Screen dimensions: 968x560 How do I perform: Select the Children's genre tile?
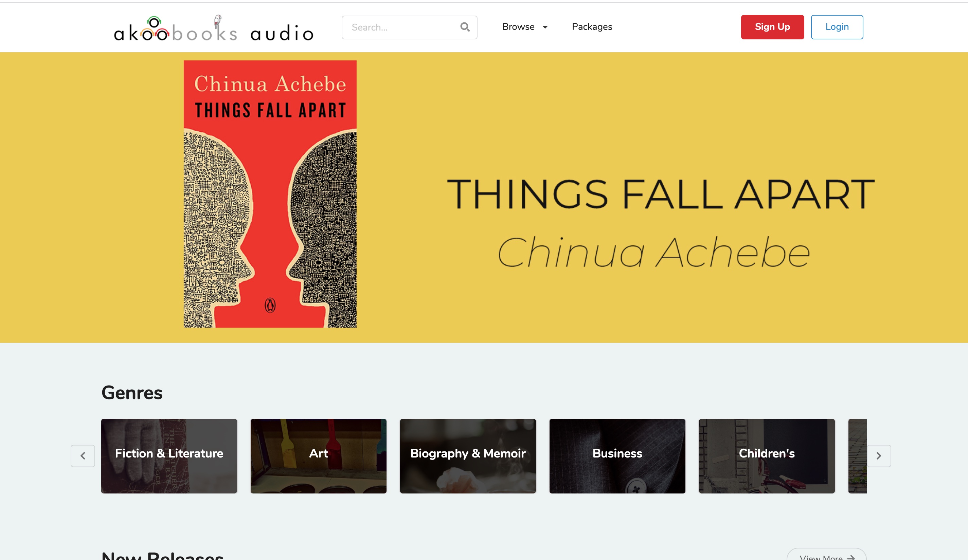767,455
